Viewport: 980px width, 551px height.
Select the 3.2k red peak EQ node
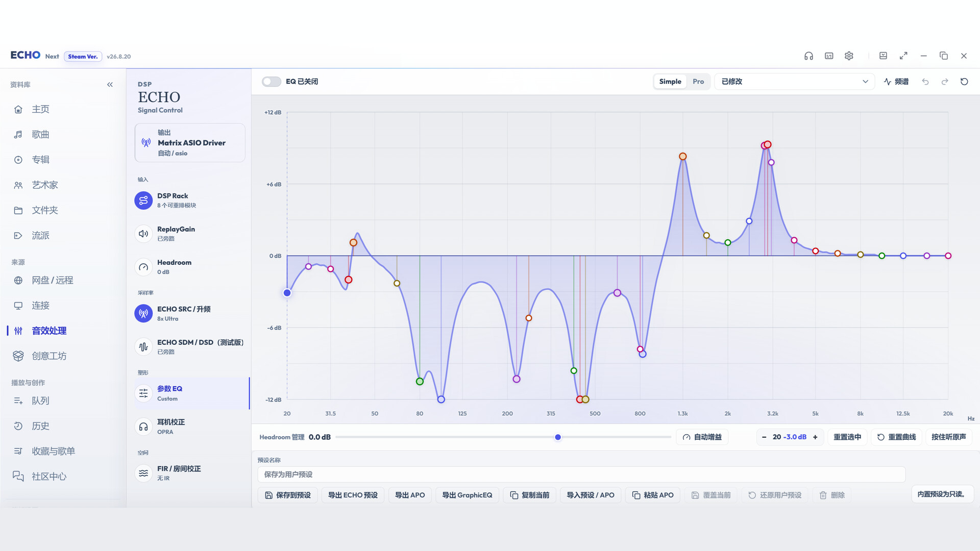[768, 145]
